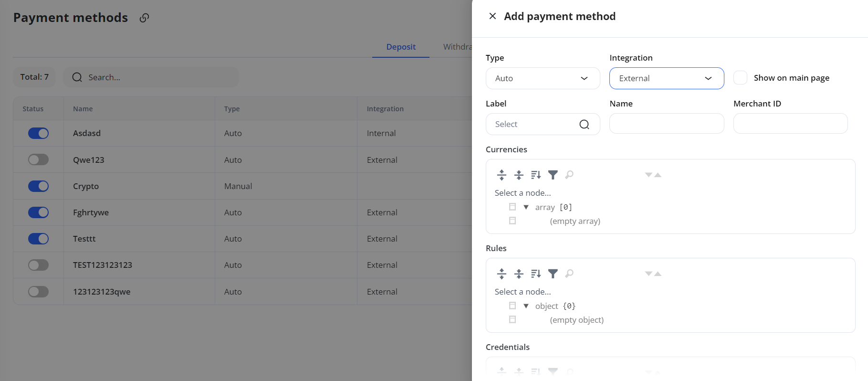Previous result arrow in Rules editor
The image size is (868, 381).
[x=658, y=274]
